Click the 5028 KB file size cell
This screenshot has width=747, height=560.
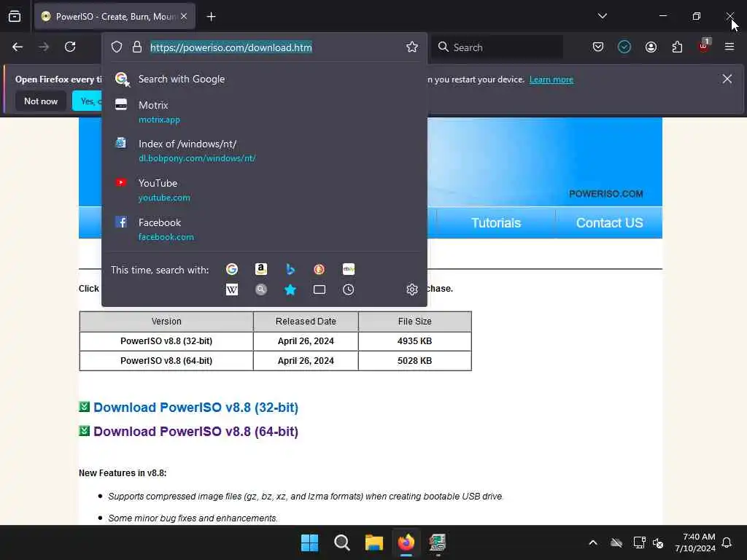coord(414,360)
